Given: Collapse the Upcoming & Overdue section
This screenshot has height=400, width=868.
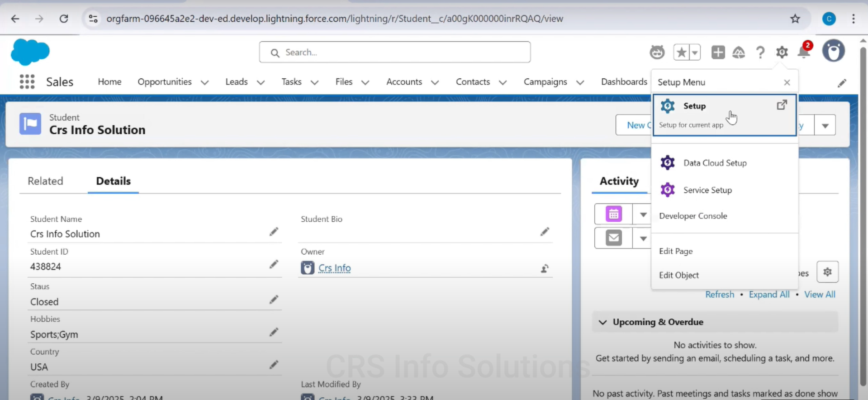Looking at the screenshot, I should [602, 322].
